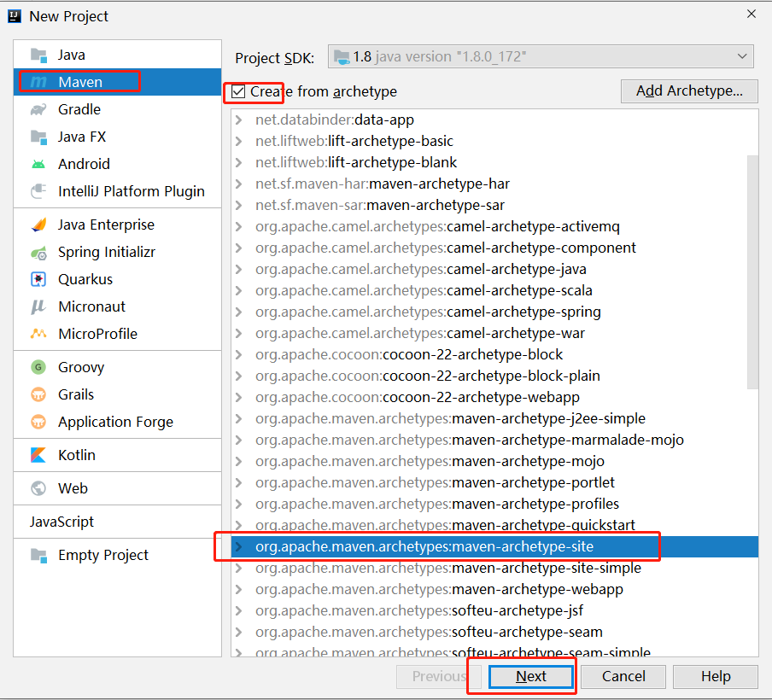Click Add Archetype... button
Viewport: 772px width, 700px height.
(689, 91)
